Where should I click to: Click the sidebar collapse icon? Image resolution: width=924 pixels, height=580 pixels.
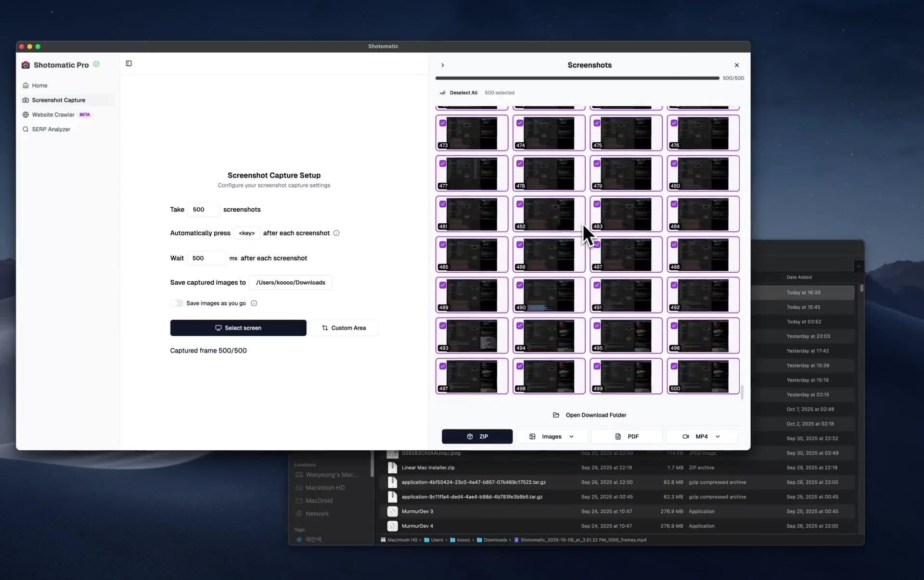128,63
